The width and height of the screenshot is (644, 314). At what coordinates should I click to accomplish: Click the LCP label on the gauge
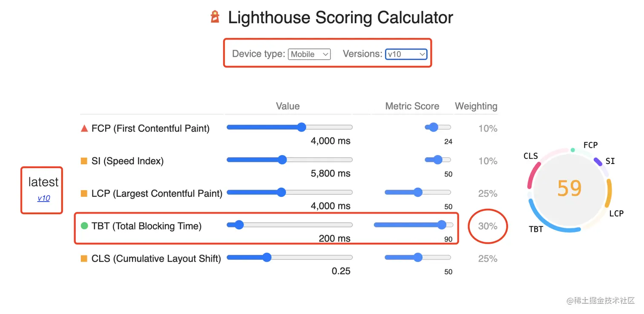point(616,213)
